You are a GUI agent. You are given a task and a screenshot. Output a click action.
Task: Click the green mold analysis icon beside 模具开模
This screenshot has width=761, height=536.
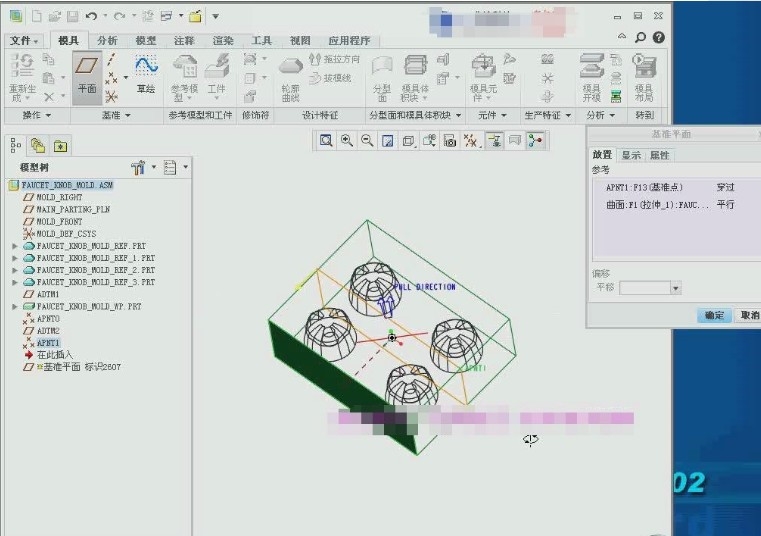[616, 96]
